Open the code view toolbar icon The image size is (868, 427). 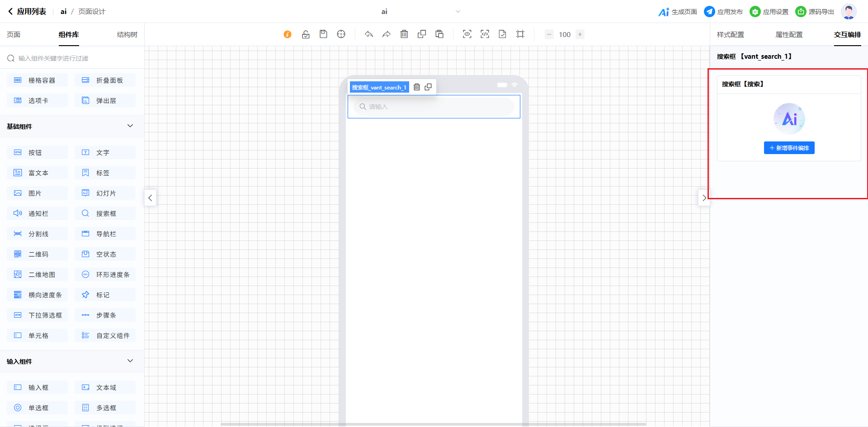click(x=485, y=34)
